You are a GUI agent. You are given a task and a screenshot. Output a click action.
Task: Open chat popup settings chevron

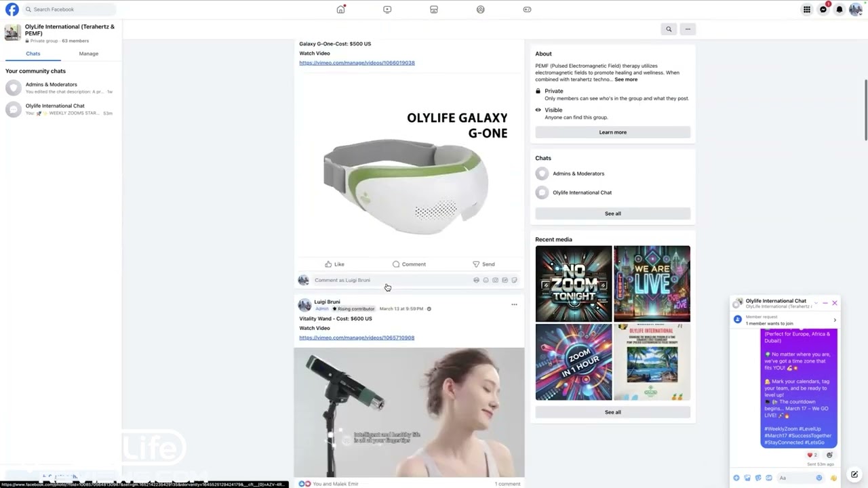(816, 303)
